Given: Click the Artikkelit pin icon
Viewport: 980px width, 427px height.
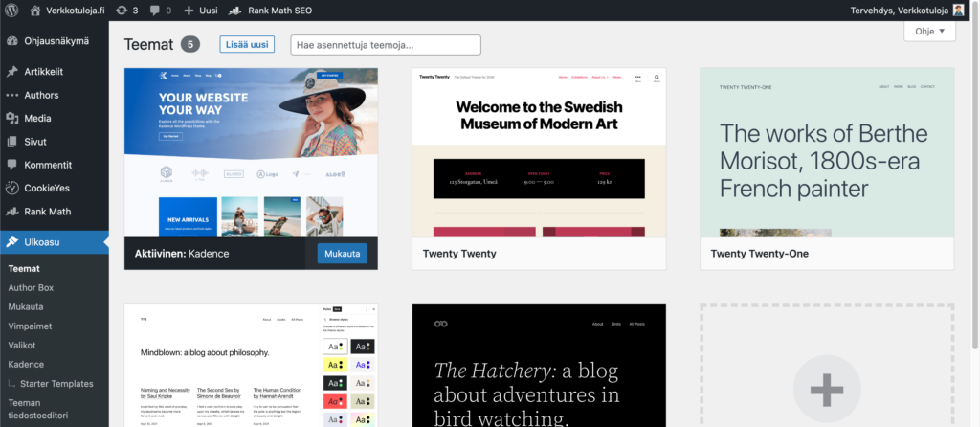Looking at the screenshot, I should (x=11, y=72).
